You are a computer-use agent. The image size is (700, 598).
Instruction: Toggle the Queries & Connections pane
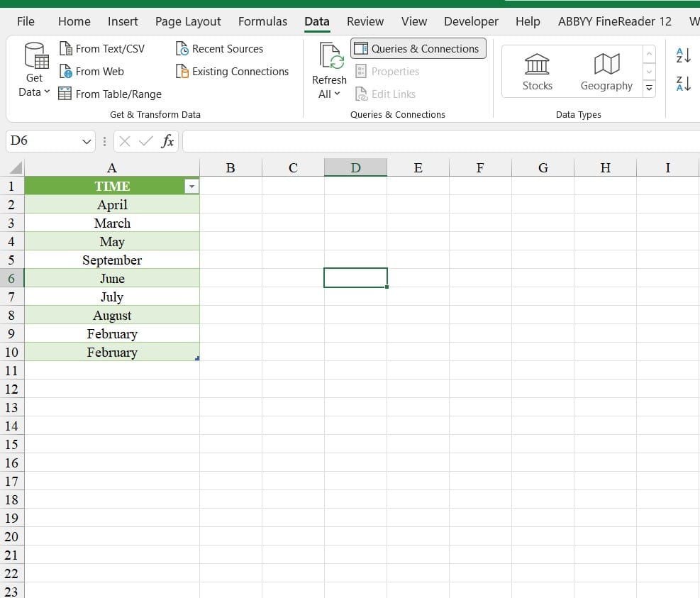[x=418, y=48]
